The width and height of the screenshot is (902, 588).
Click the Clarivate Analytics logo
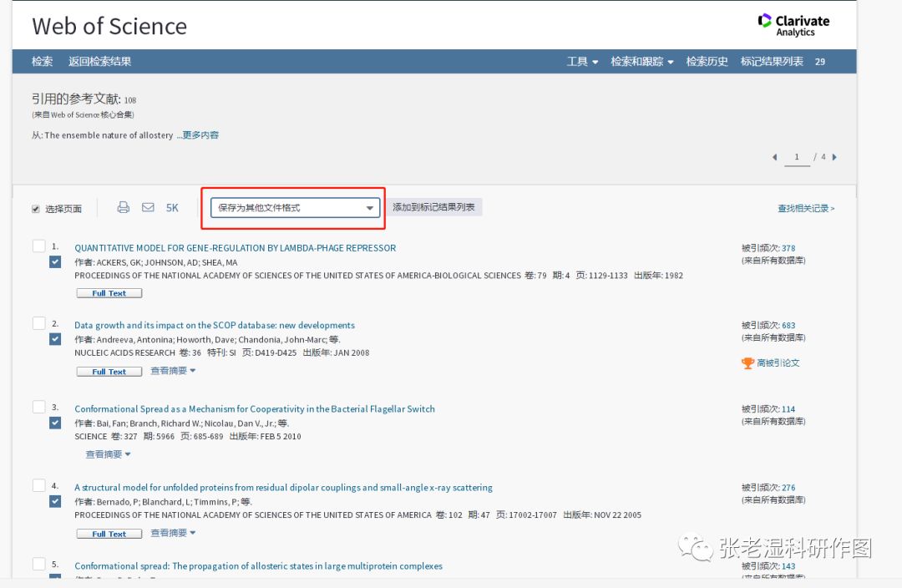(793, 25)
